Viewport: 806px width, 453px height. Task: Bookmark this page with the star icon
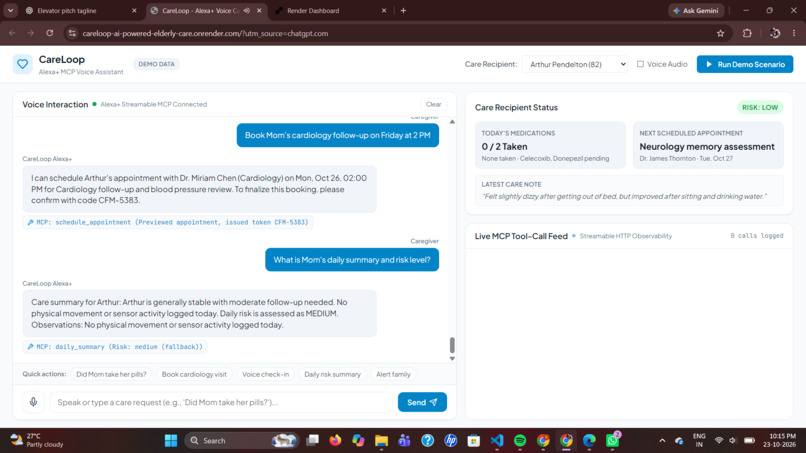pyautogui.click(x=720, y=33)
